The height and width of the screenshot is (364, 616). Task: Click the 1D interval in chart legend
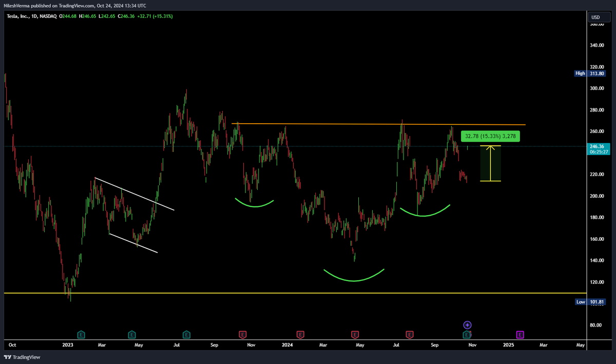35,16
